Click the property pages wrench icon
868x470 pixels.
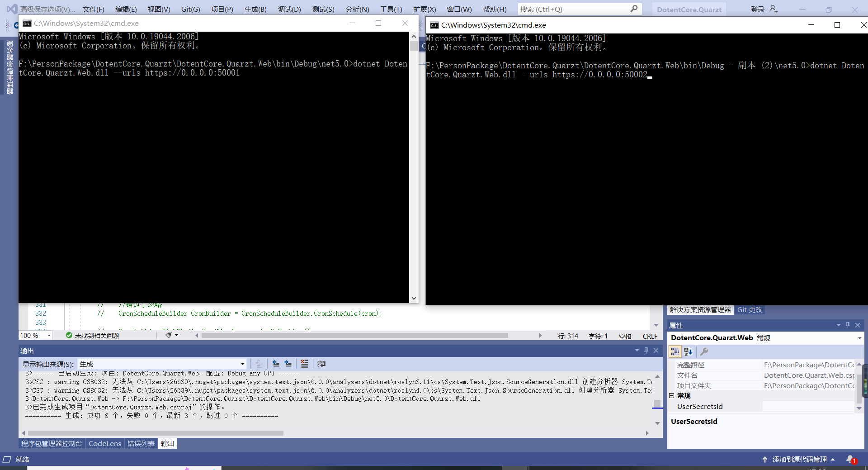pyautogui.click(x=704, y=351)
